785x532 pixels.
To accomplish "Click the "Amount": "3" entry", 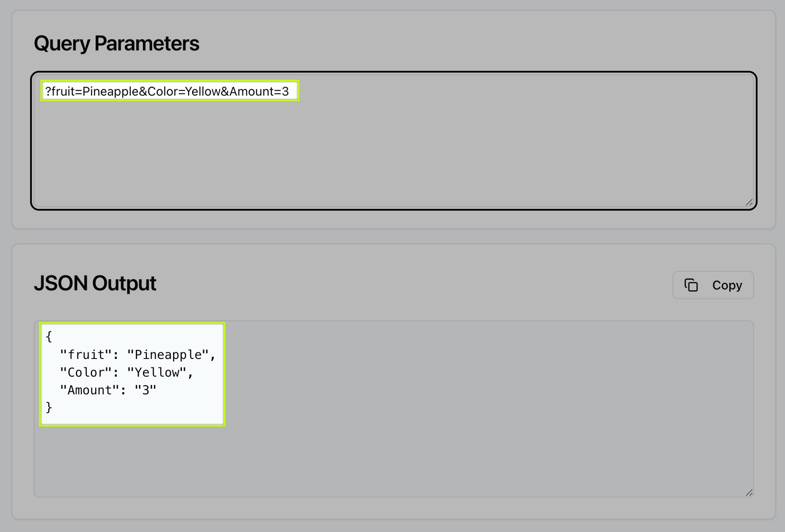I will [x=108, y=389].
